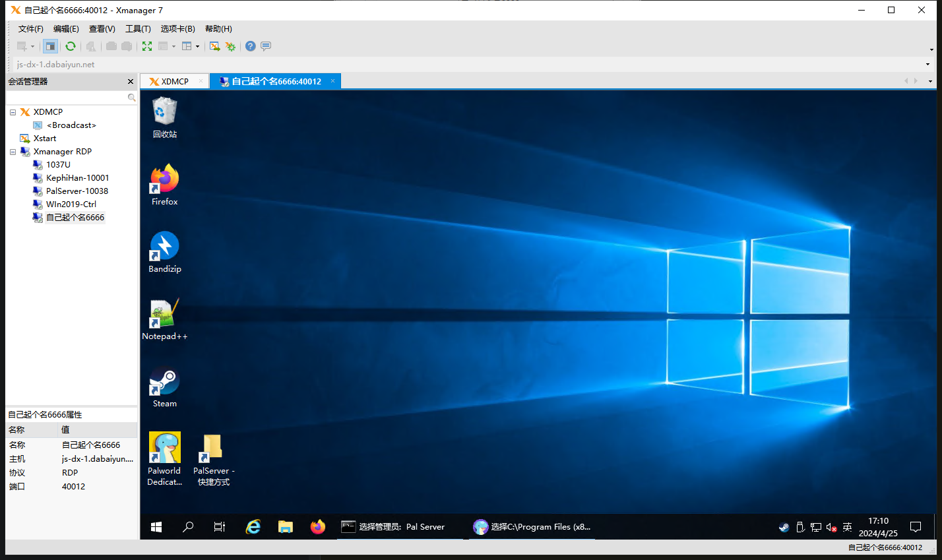Open the 选项卡(B) menu
This screenshot has height=560, width=942.
point(177,29)
